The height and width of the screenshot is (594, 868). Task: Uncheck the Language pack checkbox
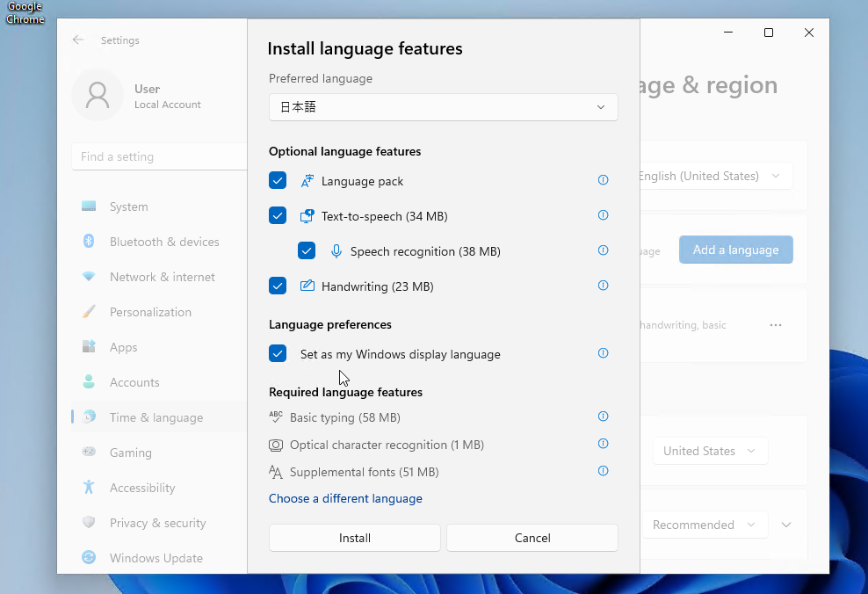click(278, 181)
